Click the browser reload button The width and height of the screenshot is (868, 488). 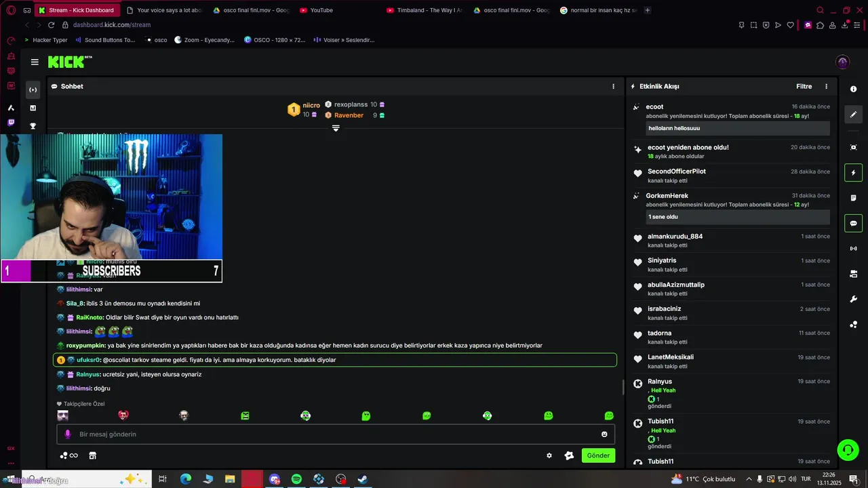coord(51,25)
